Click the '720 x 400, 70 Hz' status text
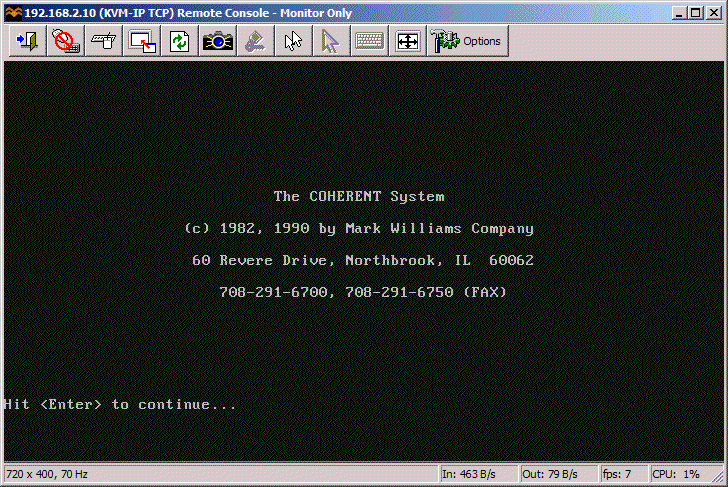Viewport: 728px width, 487px height. point(47,474)
